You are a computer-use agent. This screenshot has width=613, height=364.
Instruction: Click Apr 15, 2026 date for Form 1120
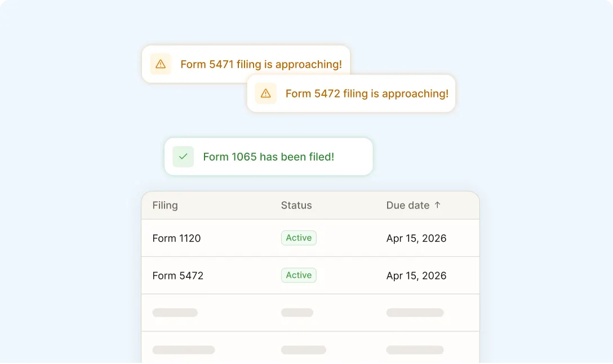tap(416, 238)
